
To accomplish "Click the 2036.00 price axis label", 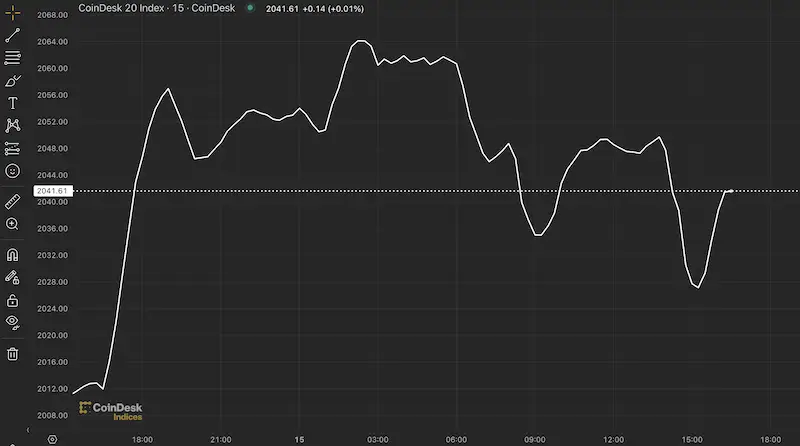I will pyautogui.click(x=53, y=229).
